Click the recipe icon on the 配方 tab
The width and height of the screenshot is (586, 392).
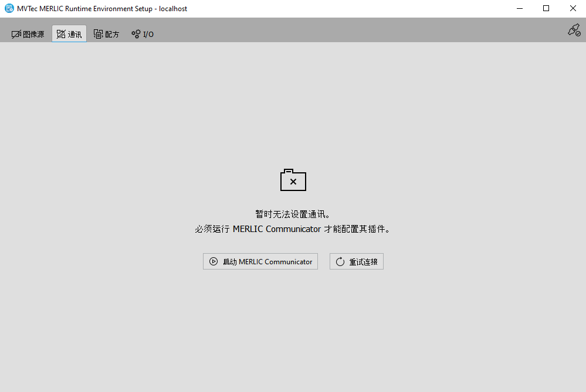click(98, 34)
